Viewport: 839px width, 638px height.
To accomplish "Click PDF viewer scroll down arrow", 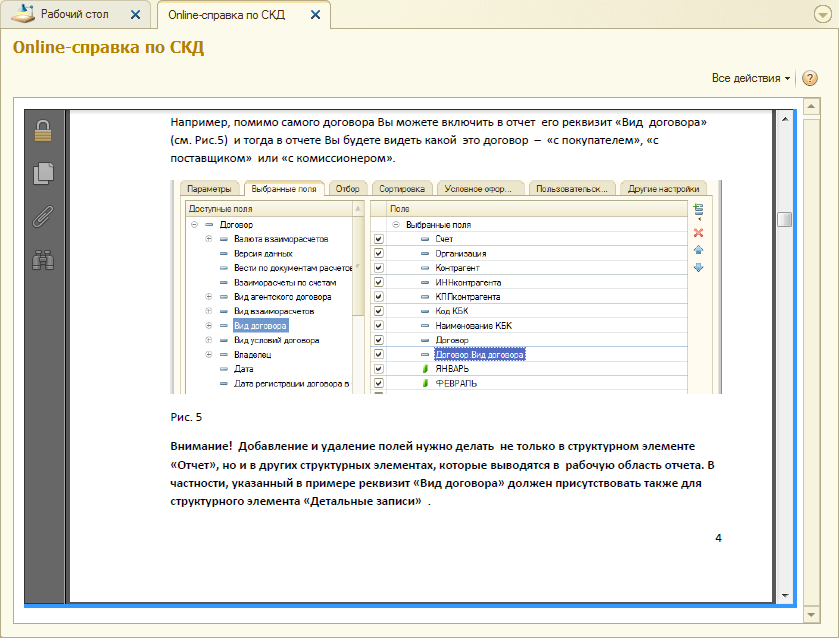I will 785,595.
